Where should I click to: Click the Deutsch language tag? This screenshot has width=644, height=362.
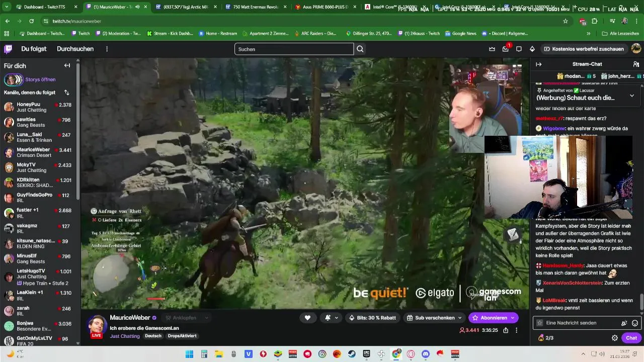point(153,336)
